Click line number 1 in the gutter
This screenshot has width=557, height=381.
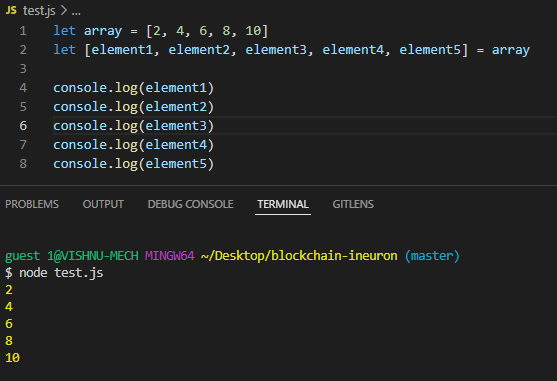[x=23, y=31]
